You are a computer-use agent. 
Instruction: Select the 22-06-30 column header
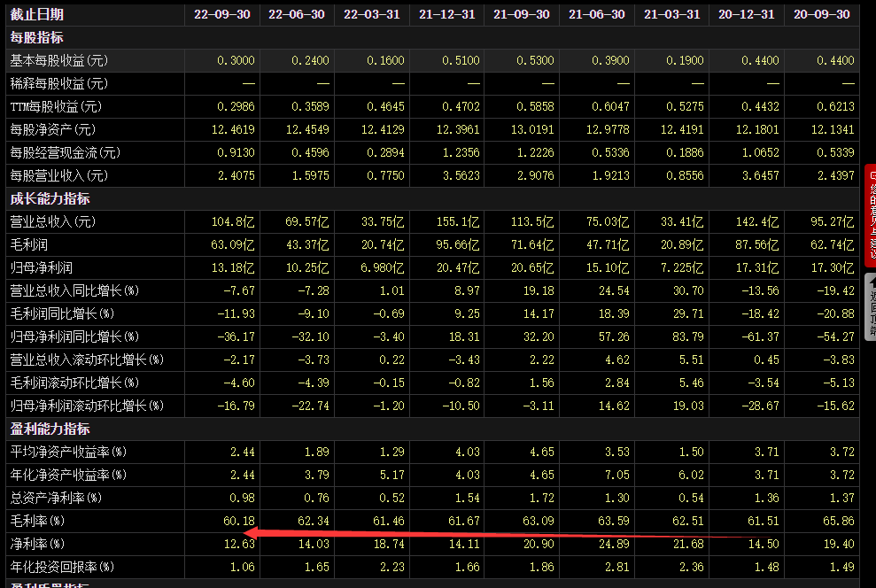coord(296,14)
